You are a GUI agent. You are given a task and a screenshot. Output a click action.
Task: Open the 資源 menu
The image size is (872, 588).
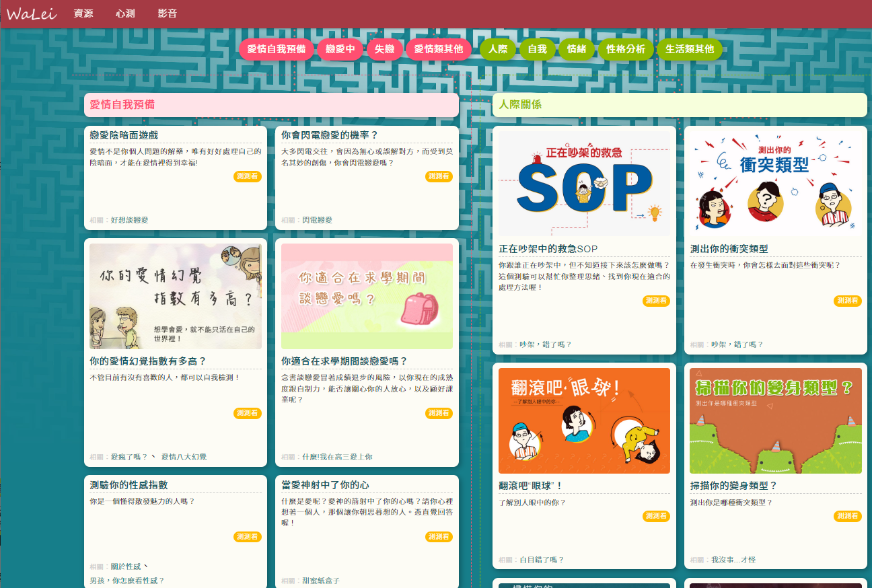click(83, 13)
